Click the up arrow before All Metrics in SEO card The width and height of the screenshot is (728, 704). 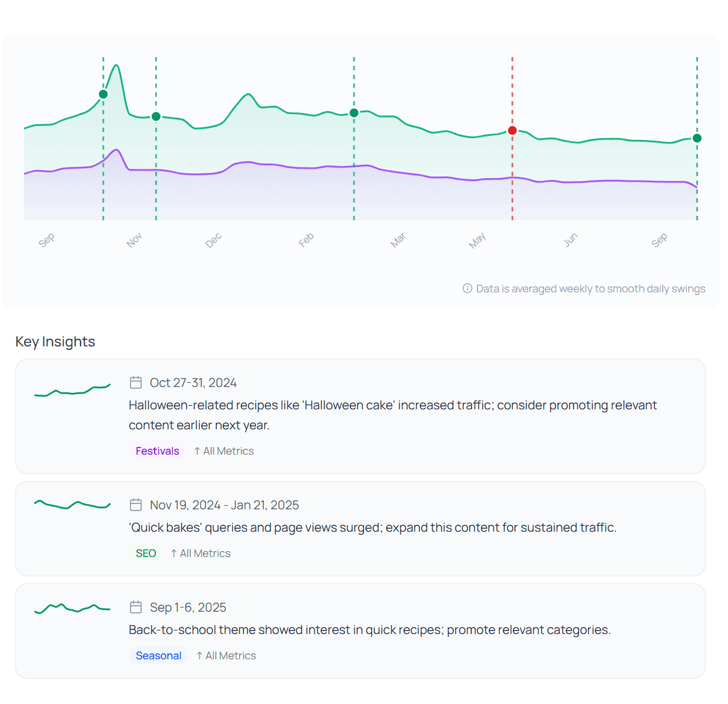coord(173,553)
